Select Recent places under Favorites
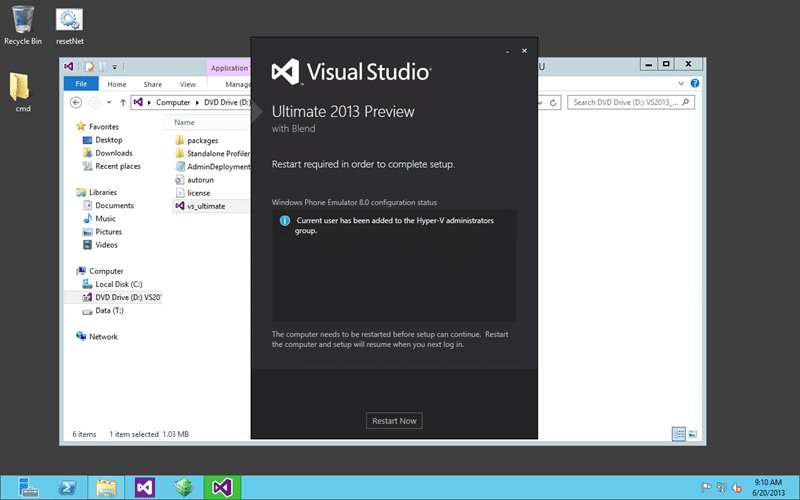Viewport: 800px width, 500px height. pyautogui.click(x=117, y=166)
